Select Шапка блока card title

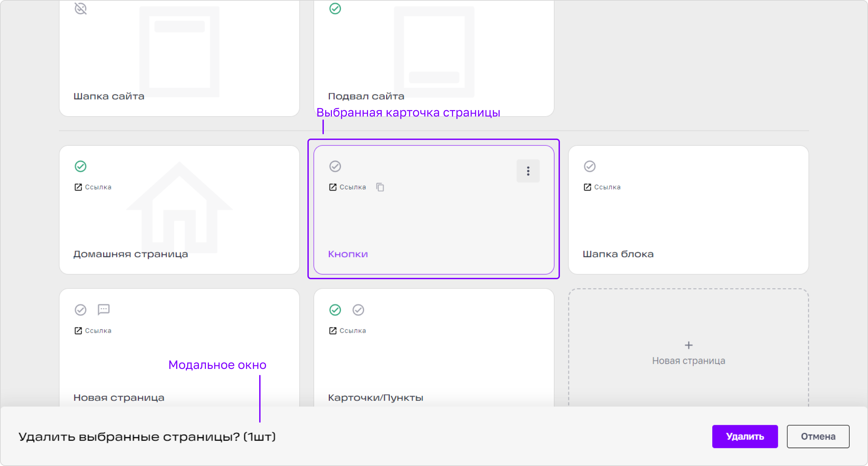pyautogui.click(x=618, y=254)
